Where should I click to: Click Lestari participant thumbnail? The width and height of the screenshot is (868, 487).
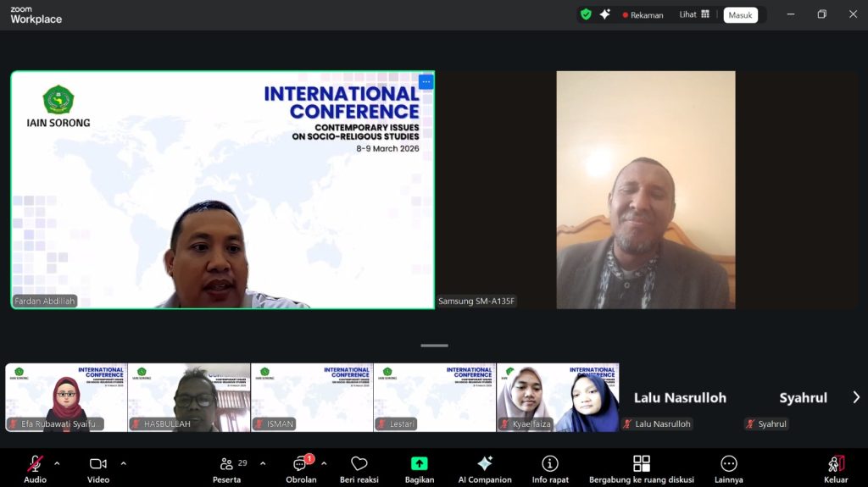click(x=435, y=397)
